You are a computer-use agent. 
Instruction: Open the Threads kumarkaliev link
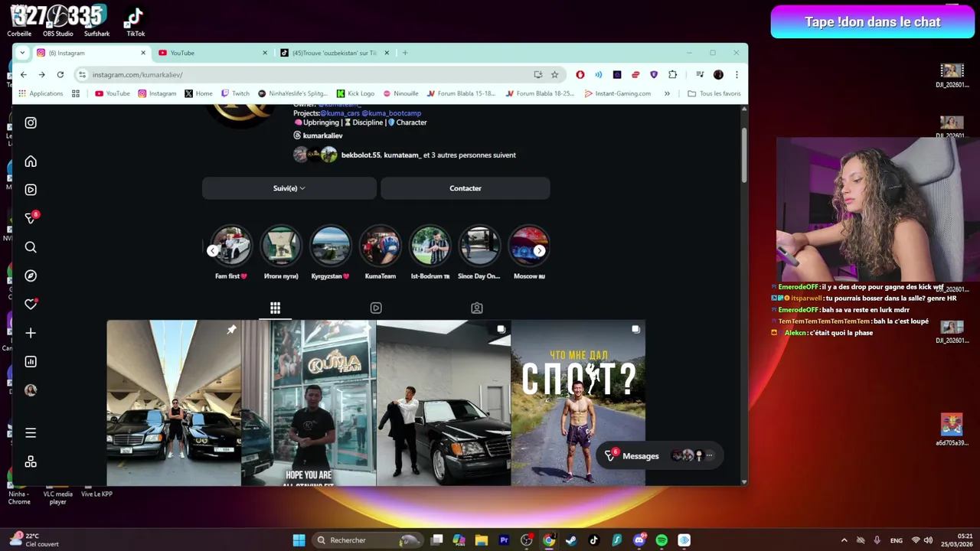click(x=318, y=135)
